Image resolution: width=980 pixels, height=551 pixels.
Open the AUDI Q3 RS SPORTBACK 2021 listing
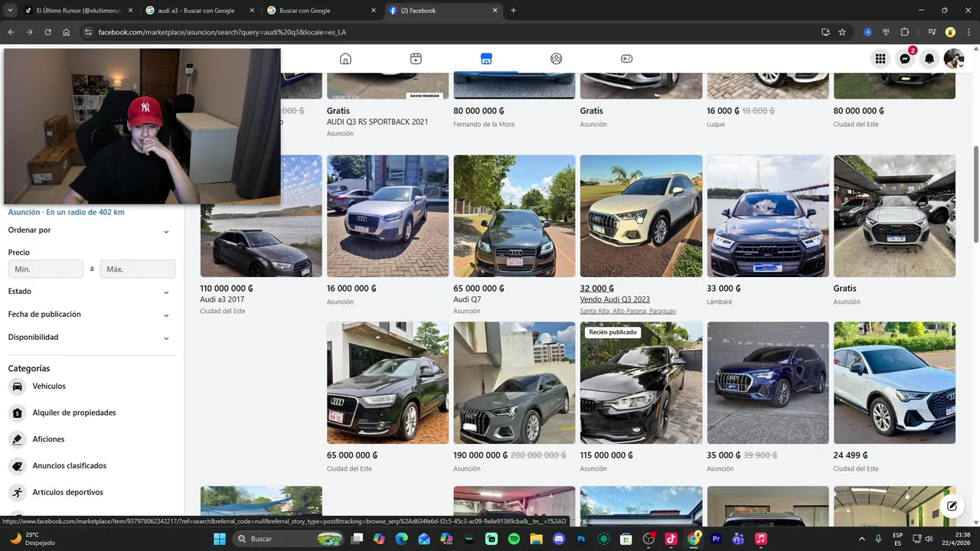point(377,122)
